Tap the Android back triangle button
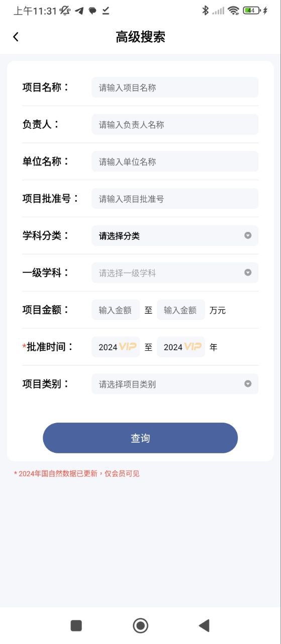 click(x=204, y=625)
